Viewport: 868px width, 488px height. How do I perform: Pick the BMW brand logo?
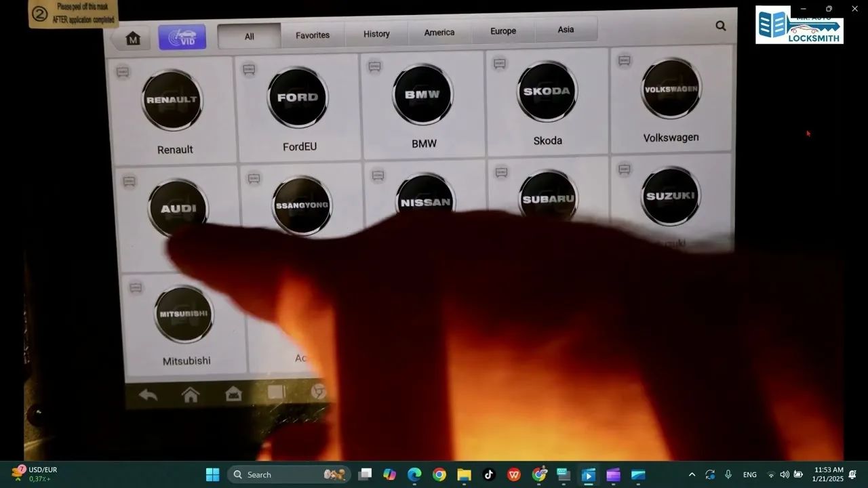tap(422, 95)
